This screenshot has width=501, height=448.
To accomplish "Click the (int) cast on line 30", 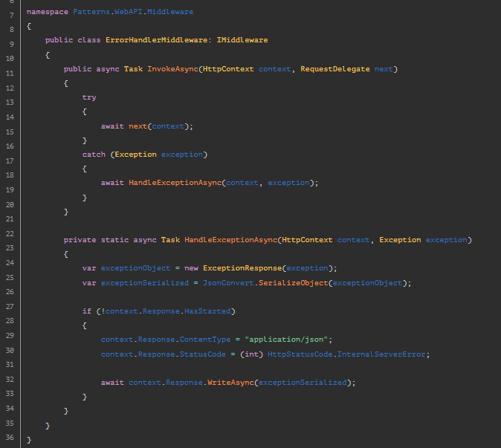I will coord(251,354).
